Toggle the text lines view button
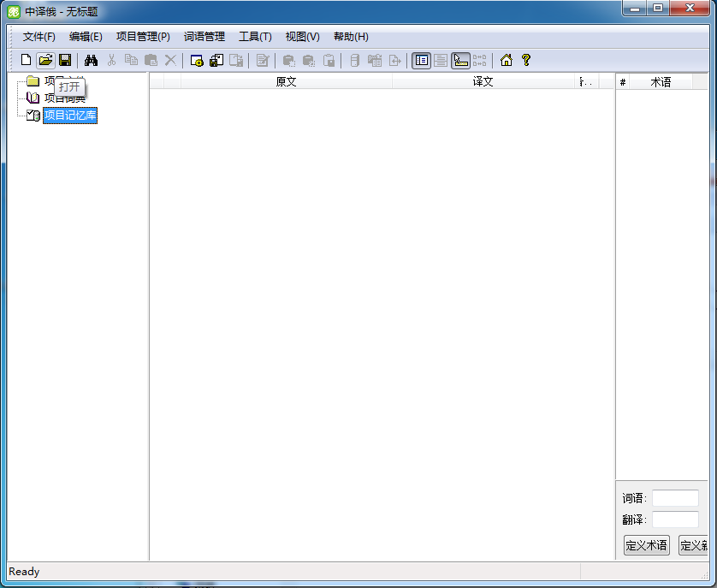The height and width of the screenshot is (588, 717). [x=441, y=60]
